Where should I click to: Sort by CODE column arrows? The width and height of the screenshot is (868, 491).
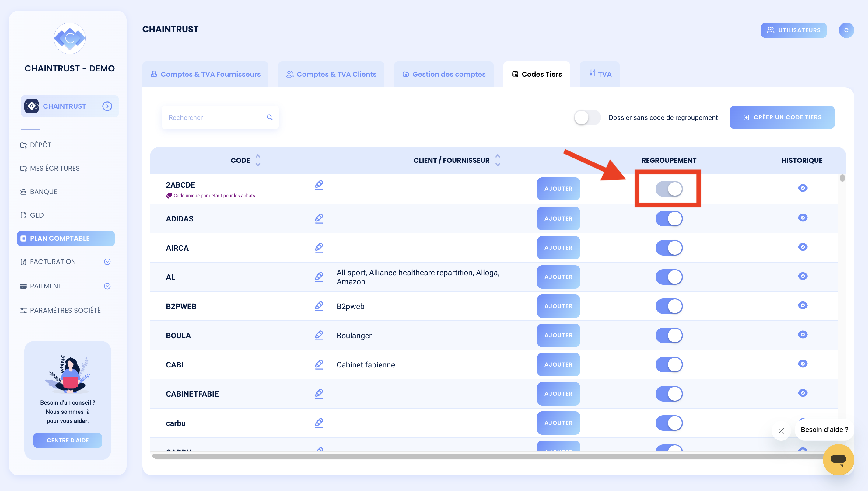pyautogui.click(x=258, y=160)
